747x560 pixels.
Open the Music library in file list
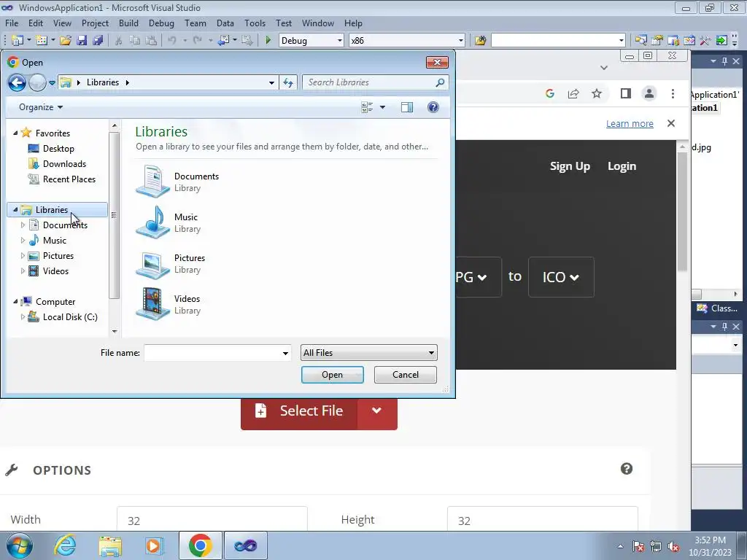[x=169, y=222]
